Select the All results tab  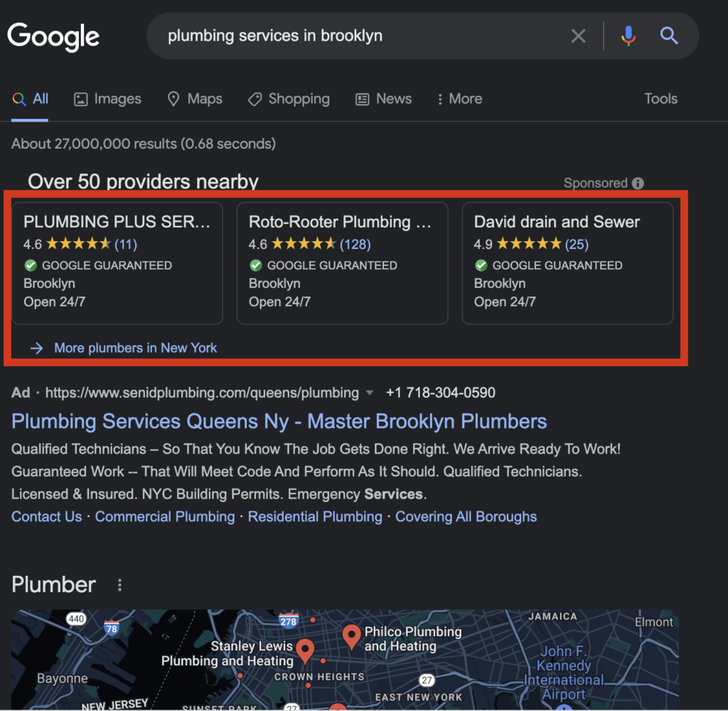(30, 99)
